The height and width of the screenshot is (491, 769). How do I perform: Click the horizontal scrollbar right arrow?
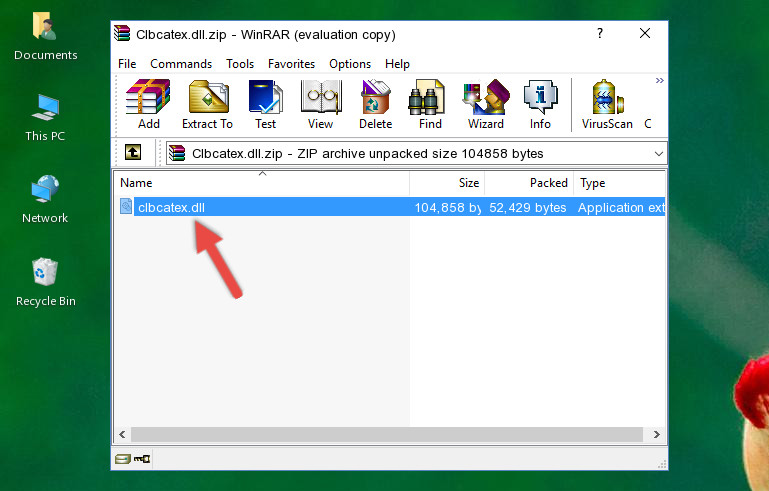657,435
